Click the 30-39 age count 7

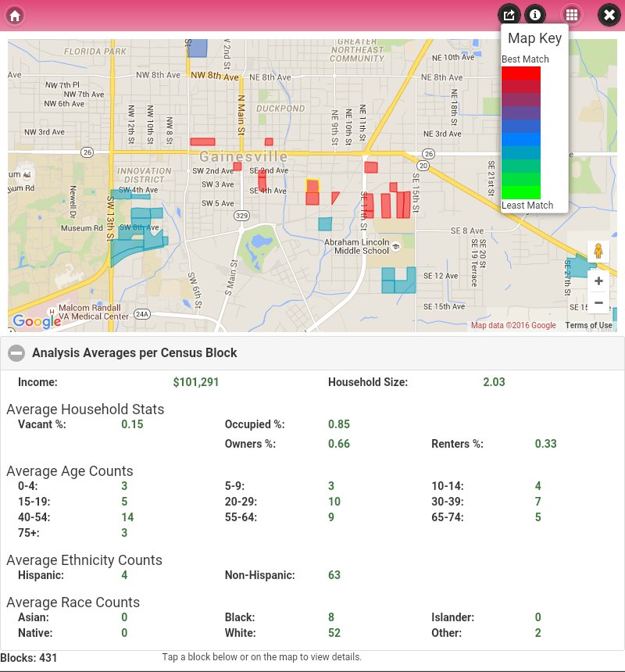pyautogui.click(x=538, y=502)
